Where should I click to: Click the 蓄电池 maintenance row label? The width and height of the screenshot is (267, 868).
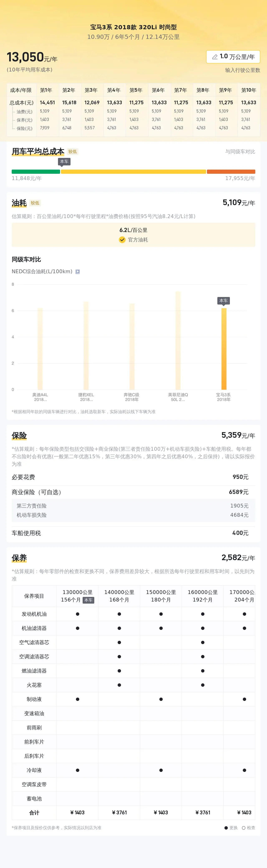pos(34,799)
